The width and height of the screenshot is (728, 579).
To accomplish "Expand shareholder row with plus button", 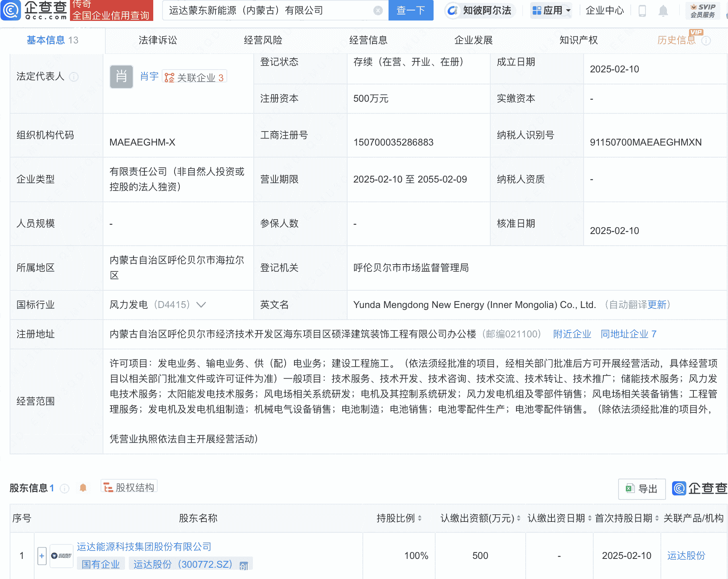I will coord(42,555).
